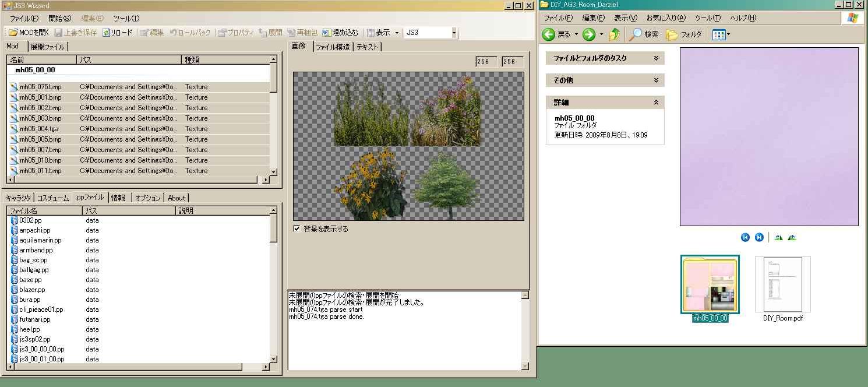Collapse the 詳細 details panel
868x387 pixels.
coord(655,102)
